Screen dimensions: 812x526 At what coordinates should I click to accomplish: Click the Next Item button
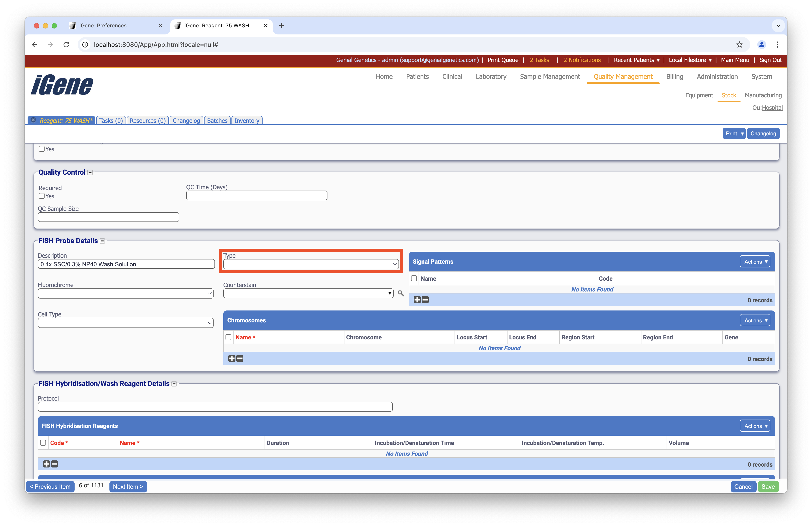coord(128,486)
